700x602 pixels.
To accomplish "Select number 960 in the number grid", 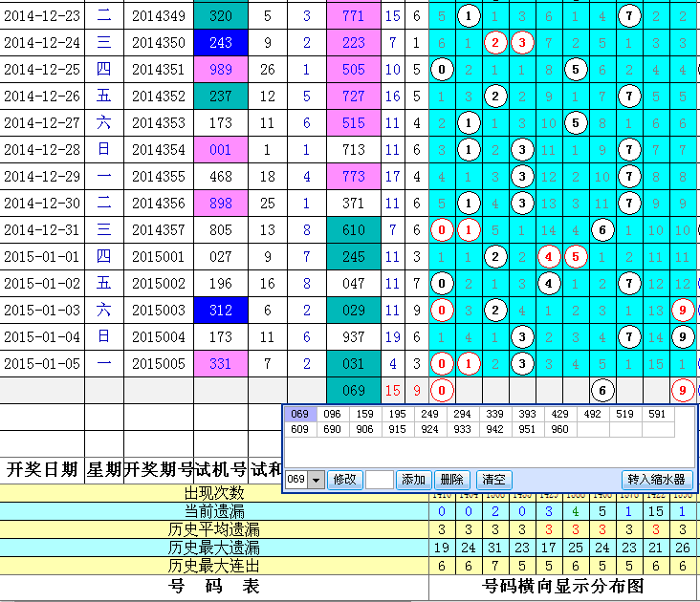I will 556,430.
